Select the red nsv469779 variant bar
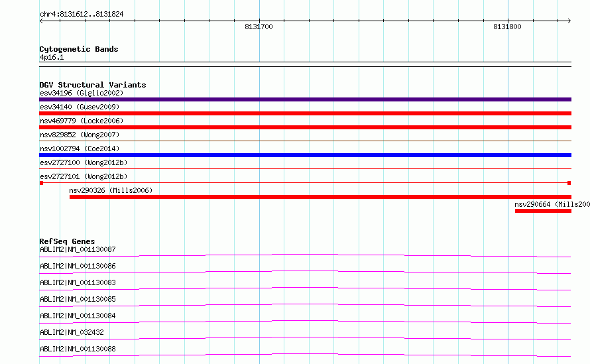The height and width of the screenshot is (364, 590). [x=305, y=127]
